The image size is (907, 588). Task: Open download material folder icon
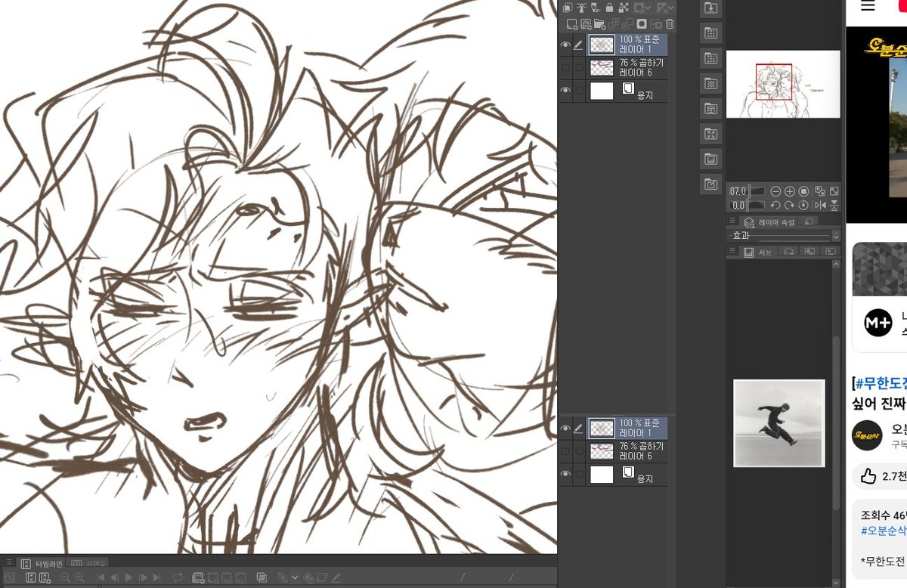tap(710, 8)
